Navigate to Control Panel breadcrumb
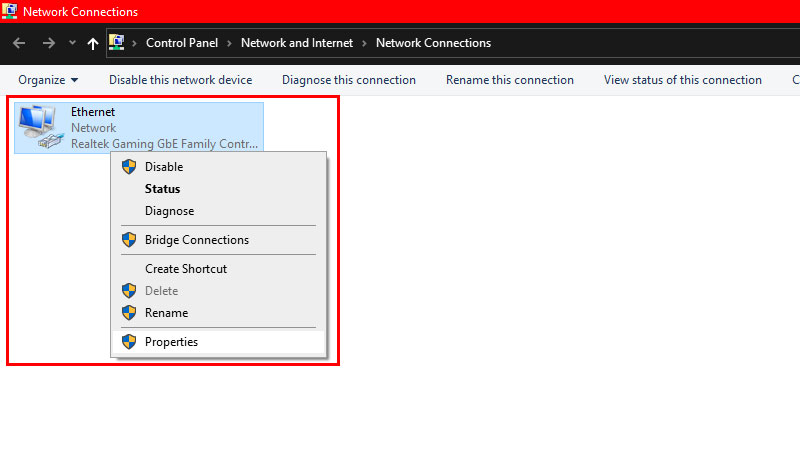The image size is (800, 450). pyautogui.click(x=182, y=43)
